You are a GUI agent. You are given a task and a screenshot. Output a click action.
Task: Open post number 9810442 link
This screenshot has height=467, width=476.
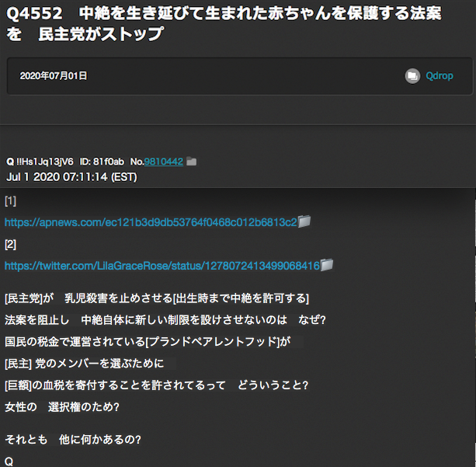click(x=164, y=162)
